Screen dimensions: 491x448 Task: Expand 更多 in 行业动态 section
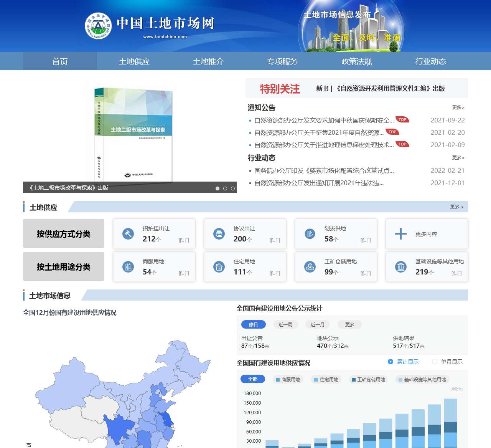pyautogui.click(x=458, y=158)
